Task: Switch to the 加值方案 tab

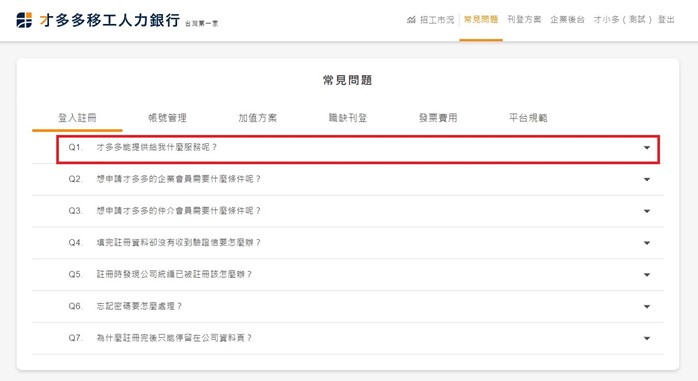Action: [x=258, y=118]
